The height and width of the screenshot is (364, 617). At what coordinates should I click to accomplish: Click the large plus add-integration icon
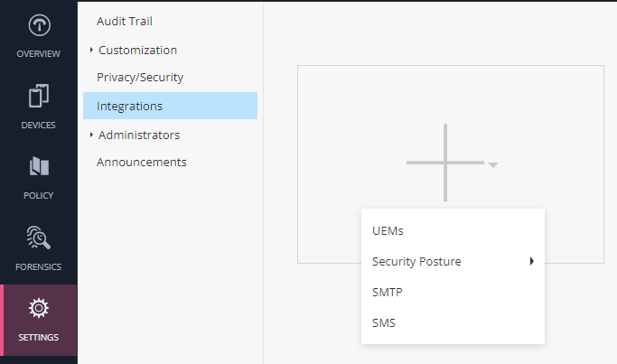(x=445, y=163)
